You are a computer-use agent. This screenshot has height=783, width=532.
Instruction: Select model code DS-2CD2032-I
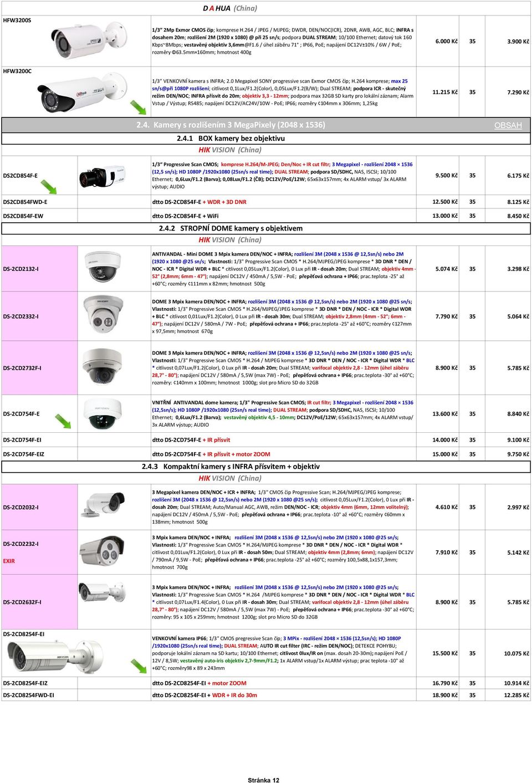(21, 508)
